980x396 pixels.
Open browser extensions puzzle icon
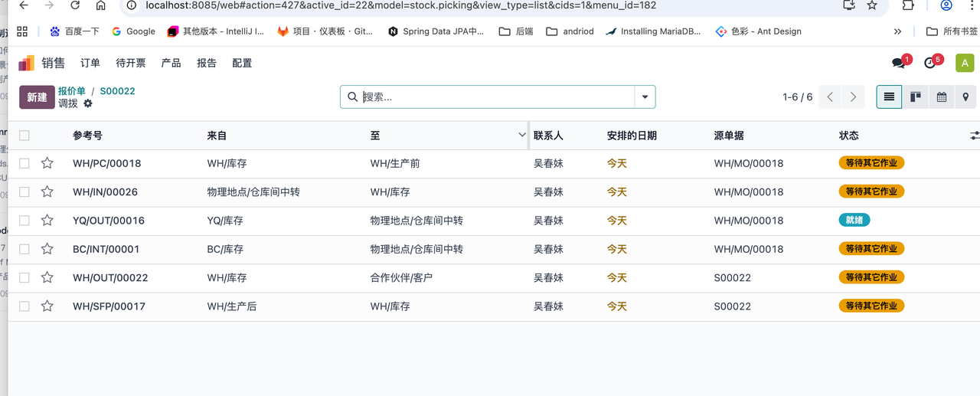click(x=908, y=5)
